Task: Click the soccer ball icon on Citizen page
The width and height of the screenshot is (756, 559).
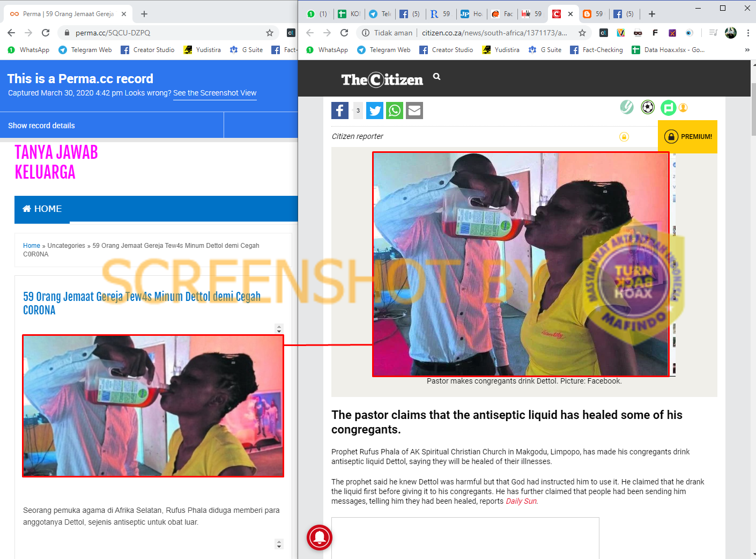Action: [648, 107]
